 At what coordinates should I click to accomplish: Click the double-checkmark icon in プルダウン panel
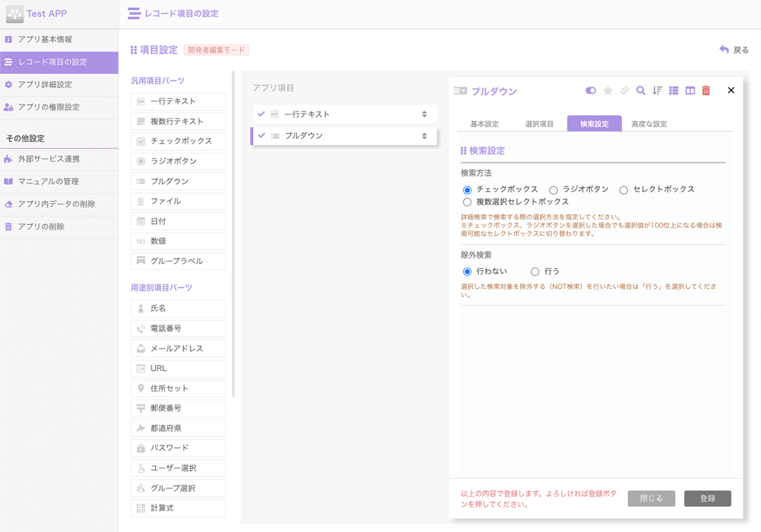[624, 91]
